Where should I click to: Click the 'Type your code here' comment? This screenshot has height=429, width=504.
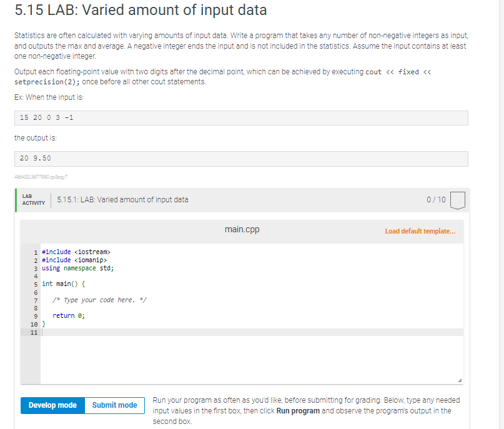(x=99, y=300)
